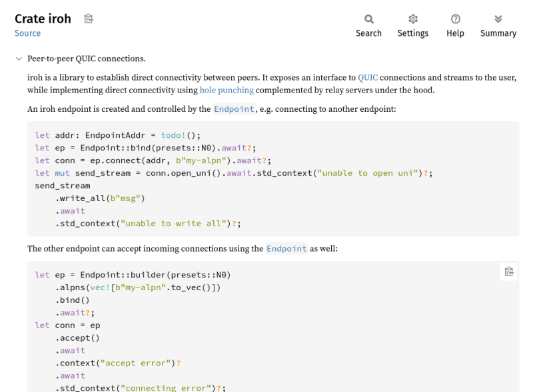Copy the second code block via clipboard icon
This screenshot has height=392, width=533.
[x=509, y=272]
